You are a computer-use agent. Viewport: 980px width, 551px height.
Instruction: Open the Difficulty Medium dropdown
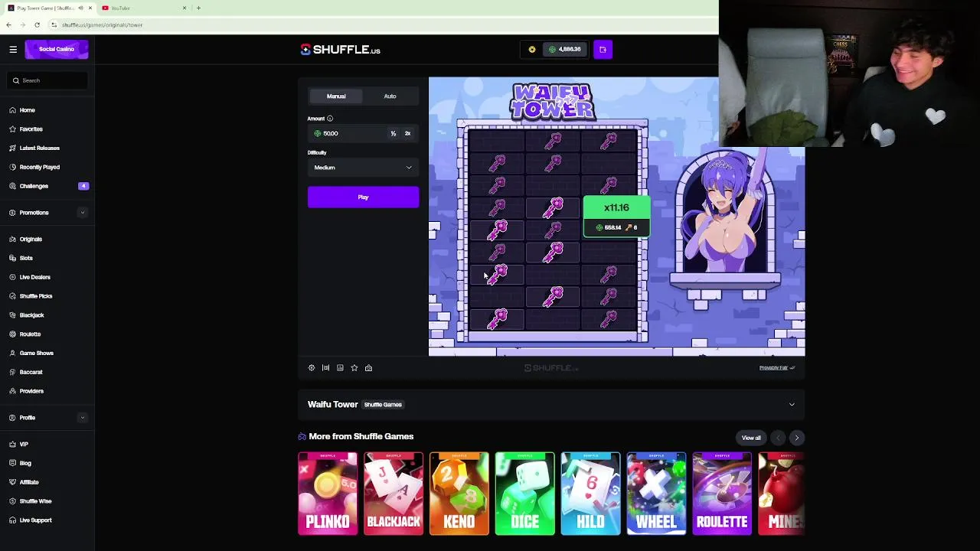[363, 168]
